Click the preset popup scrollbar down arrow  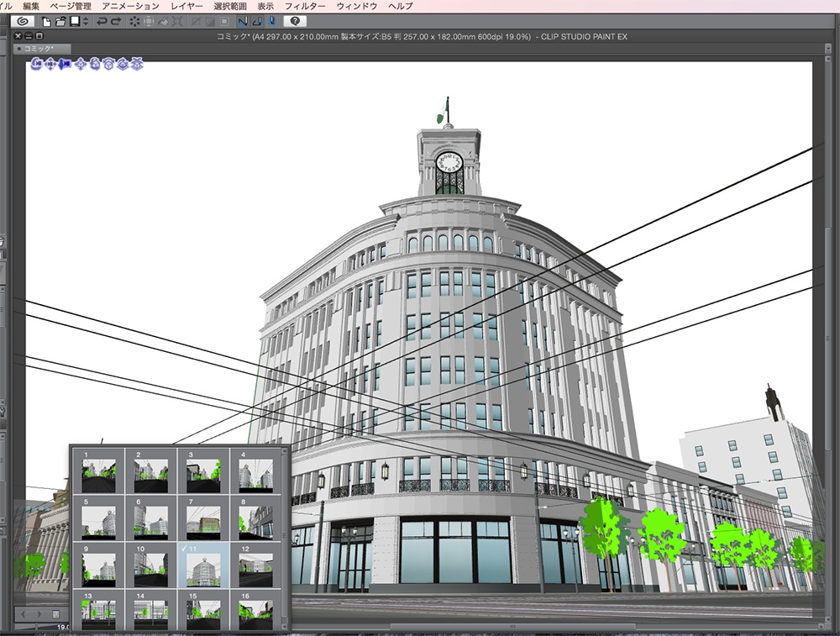(x=285, y=626)
